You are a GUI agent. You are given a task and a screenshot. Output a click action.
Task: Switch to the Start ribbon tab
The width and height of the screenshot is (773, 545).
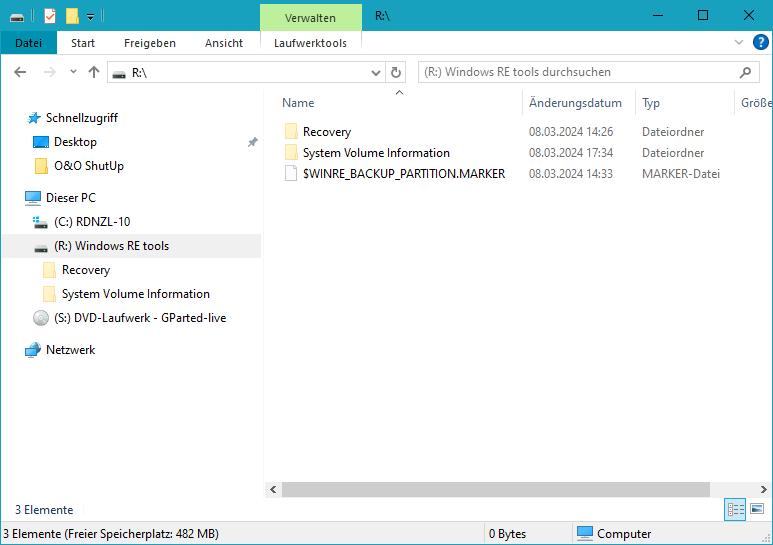tap(83, 43)
